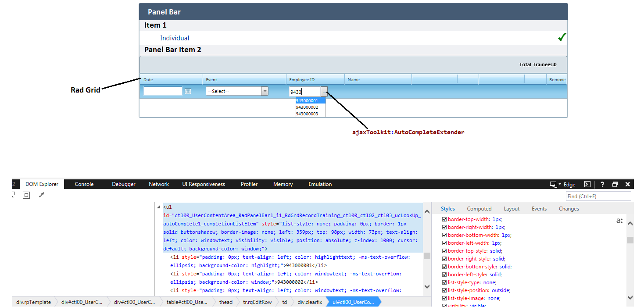The image size is (644, 307).
Task: Open the Emulation tab
Action: [320, 184]
